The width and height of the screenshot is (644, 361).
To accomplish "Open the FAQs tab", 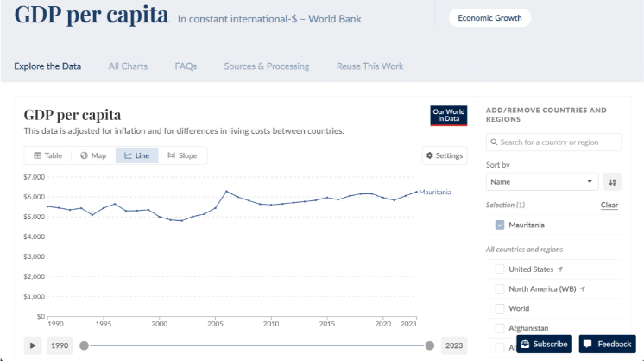I will coord(186,66).
